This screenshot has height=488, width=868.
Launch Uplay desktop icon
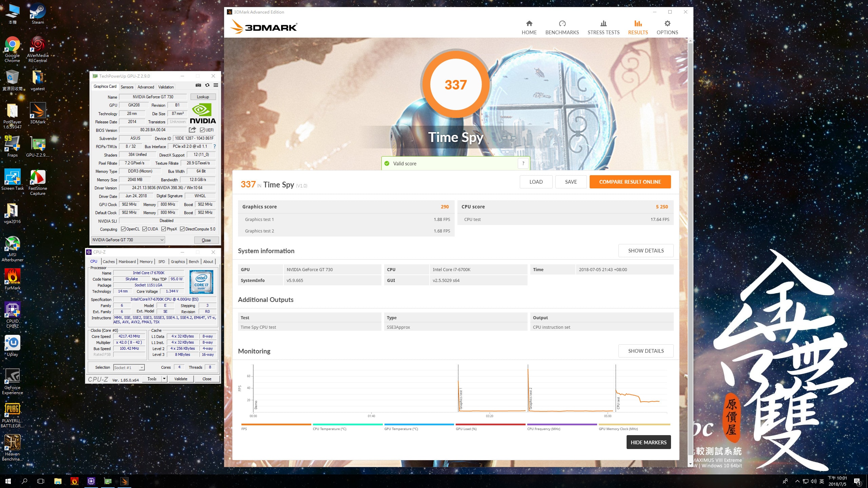coord(13,346)
